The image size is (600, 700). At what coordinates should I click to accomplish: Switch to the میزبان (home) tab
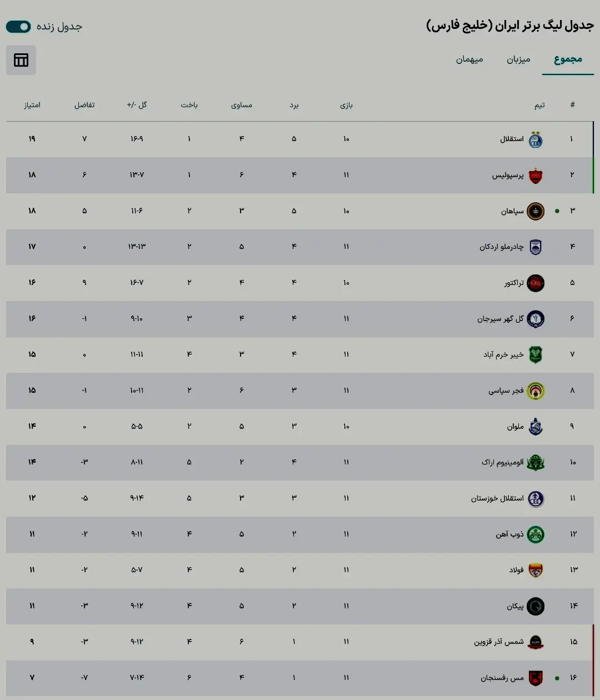coord(518,59)
